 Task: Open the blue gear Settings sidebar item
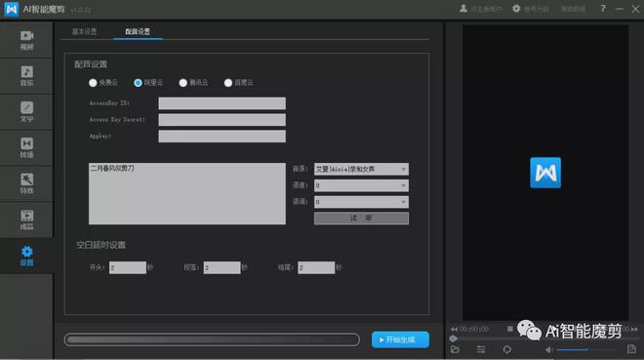click(26, 256)
